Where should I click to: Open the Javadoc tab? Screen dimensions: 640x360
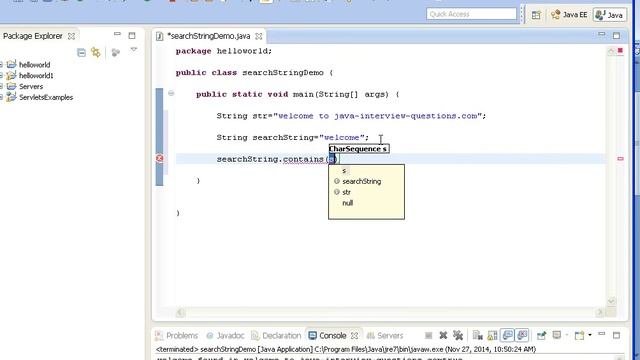point(225,336)
